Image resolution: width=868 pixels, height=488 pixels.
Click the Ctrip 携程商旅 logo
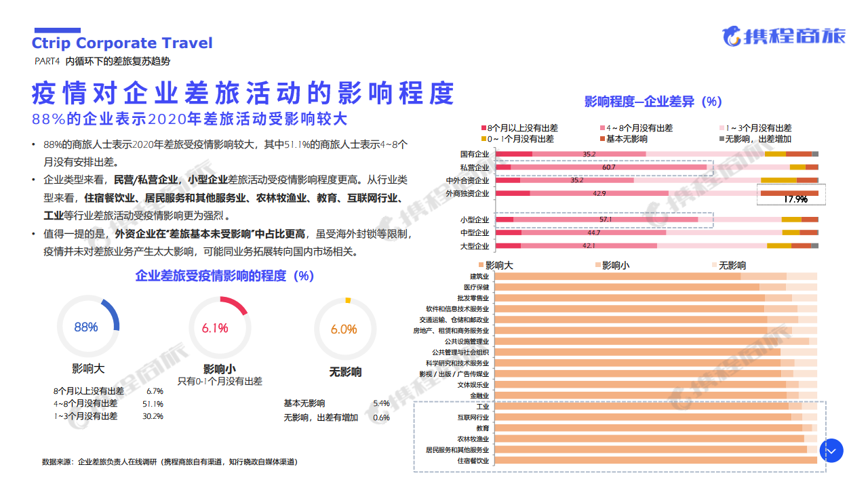coord(783,36)
